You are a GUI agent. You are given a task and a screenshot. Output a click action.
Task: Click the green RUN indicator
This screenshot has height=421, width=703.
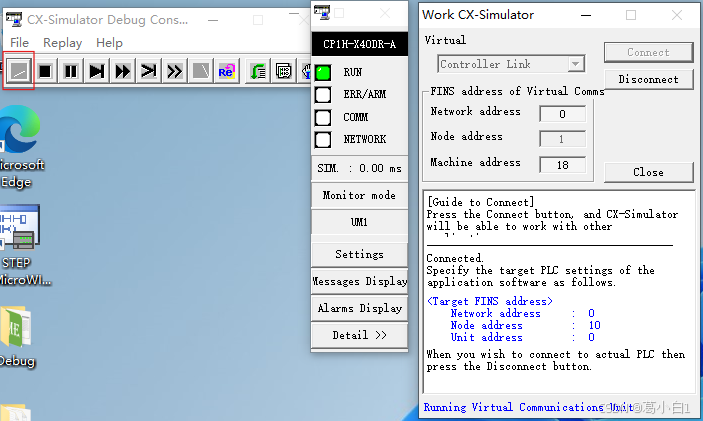tap(323, 73)
